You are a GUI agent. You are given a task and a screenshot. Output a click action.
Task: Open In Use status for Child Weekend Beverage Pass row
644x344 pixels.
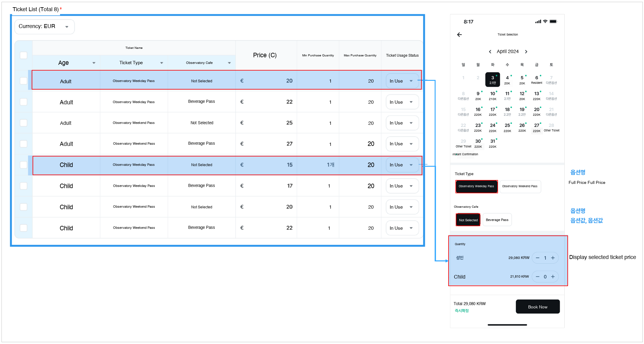pyautogui.click(x=402, y=228)
